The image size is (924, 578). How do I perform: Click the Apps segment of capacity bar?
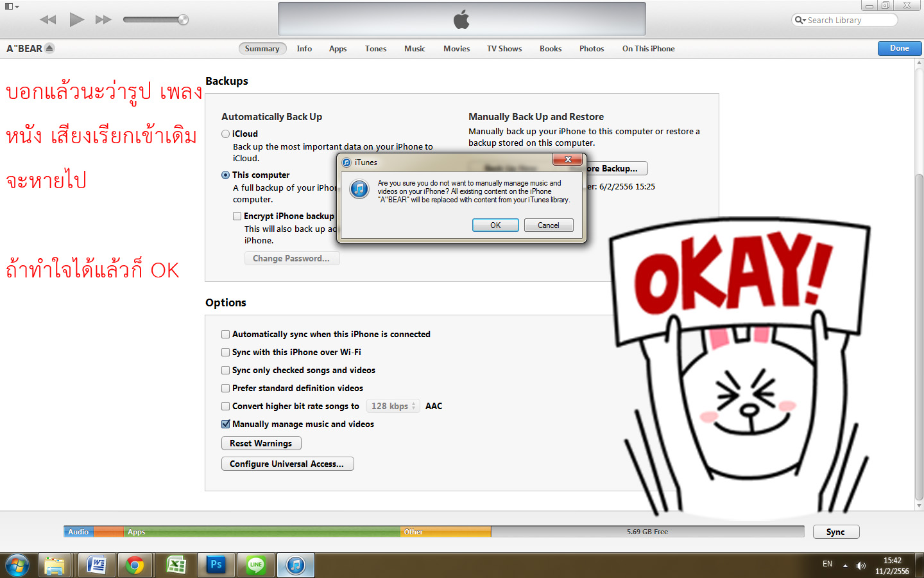click(x=262, y=532)
